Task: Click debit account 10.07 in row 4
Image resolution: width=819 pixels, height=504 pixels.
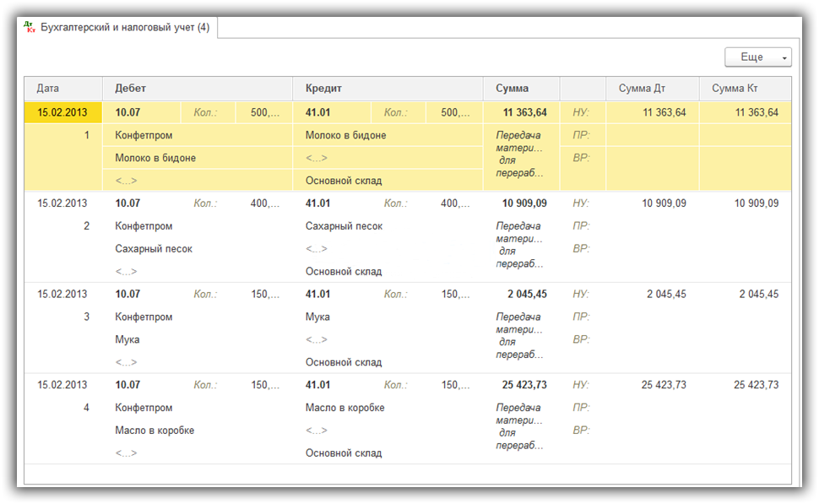Action: tap(127, 385)
